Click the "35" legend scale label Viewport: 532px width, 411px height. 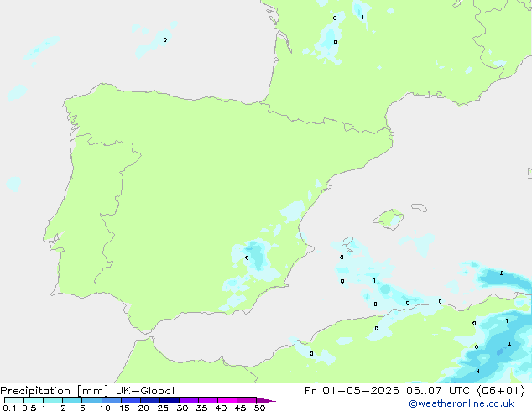[201, 408]
